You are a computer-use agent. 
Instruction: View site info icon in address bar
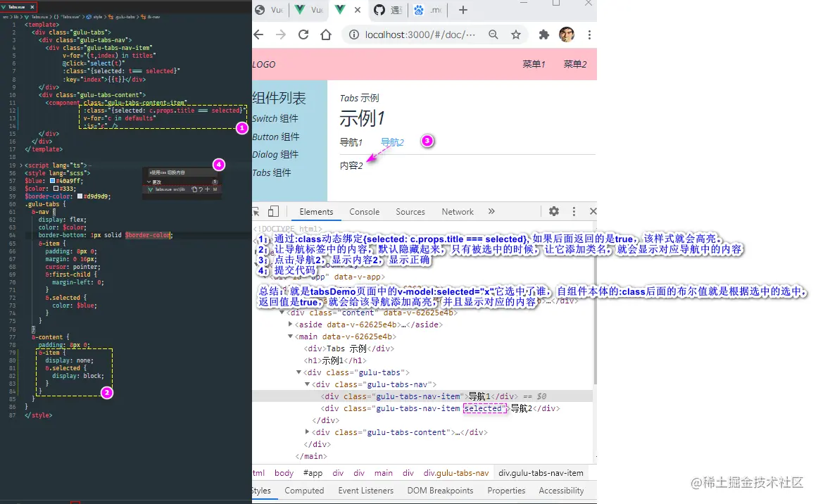tap(353, 35)
